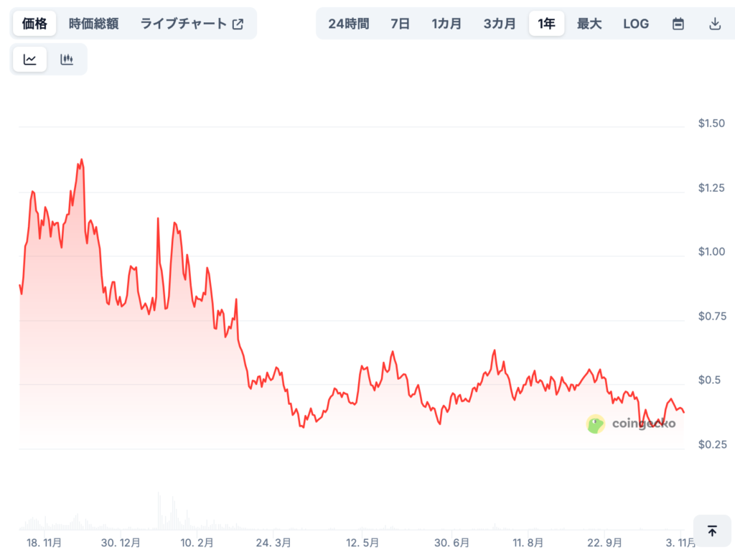Image resolution: width=735 pixels, height=560 pixels.
Task: Click the download chart data icon
Action: [715, 23]
